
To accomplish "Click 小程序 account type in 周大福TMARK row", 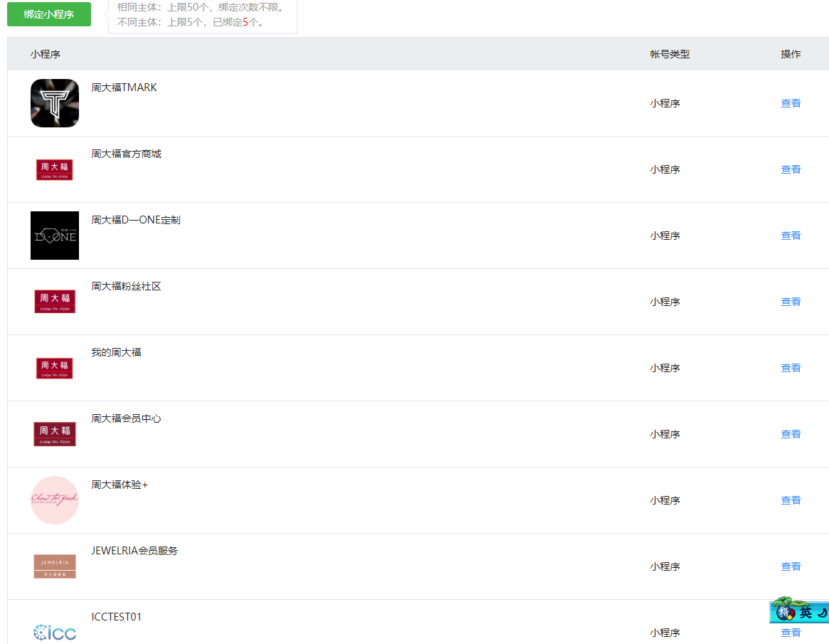I will pyautogui.click(x=665, y=103).
